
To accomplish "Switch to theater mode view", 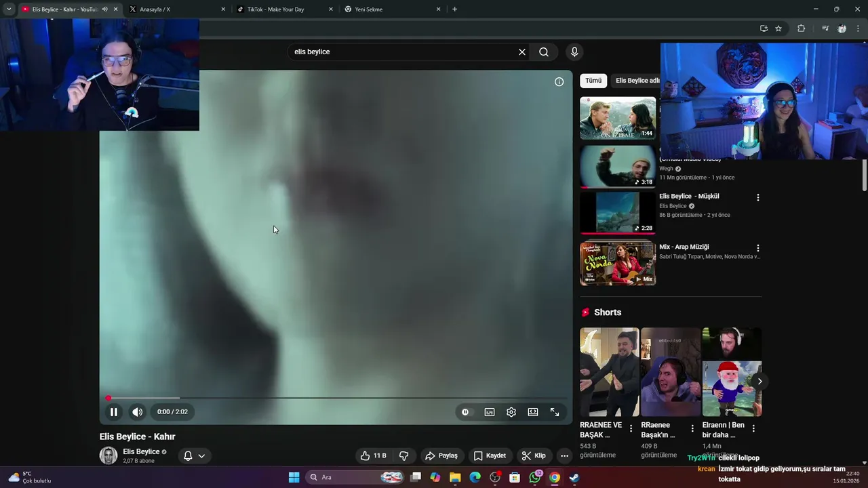I will [x=533, y=412].
